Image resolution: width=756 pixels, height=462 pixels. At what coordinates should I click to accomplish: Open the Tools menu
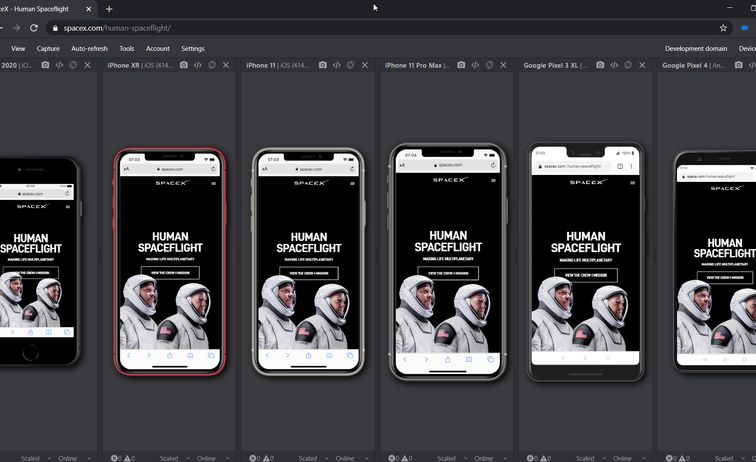click(x=126, y=48)
